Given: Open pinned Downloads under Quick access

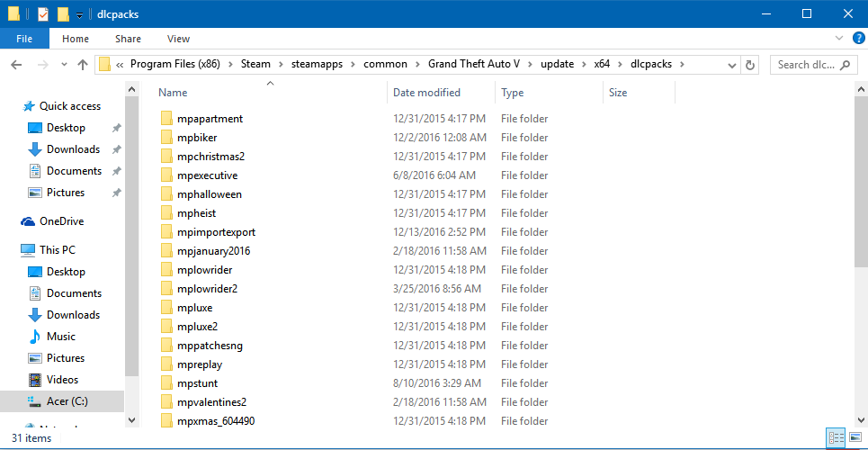Looking at the screenshot, I should click(73, 149).
